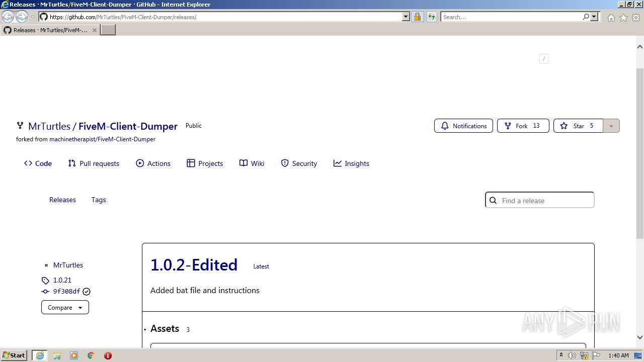Click the Action Center flag tray icon
The image size is (644, 362).
point(596,355)
